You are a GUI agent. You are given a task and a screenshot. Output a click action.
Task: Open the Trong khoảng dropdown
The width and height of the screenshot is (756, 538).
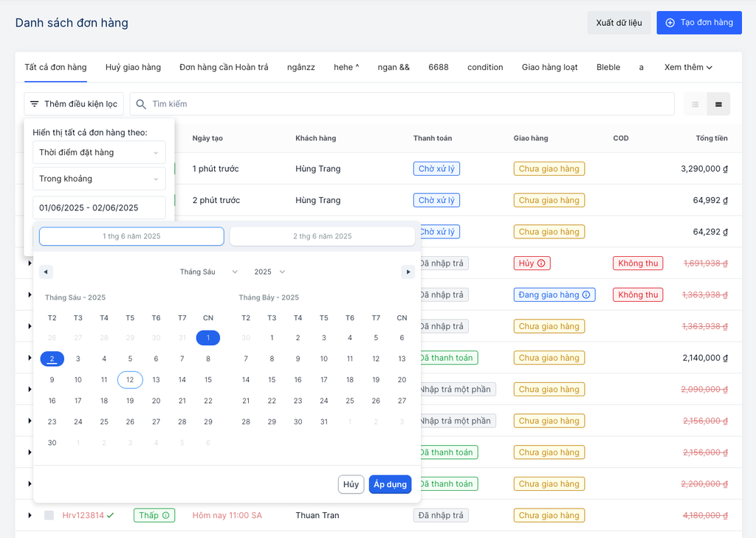[99, 179]
